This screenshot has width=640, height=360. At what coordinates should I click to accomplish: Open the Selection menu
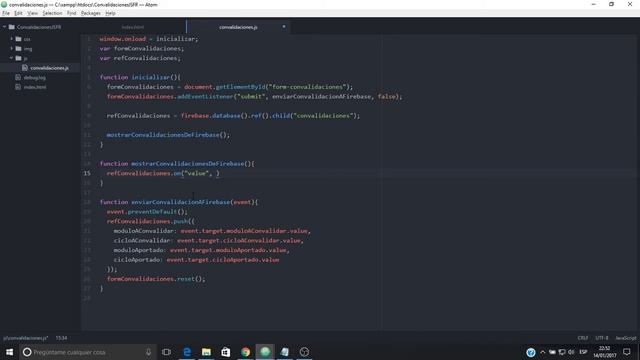[x=52, y=13]
